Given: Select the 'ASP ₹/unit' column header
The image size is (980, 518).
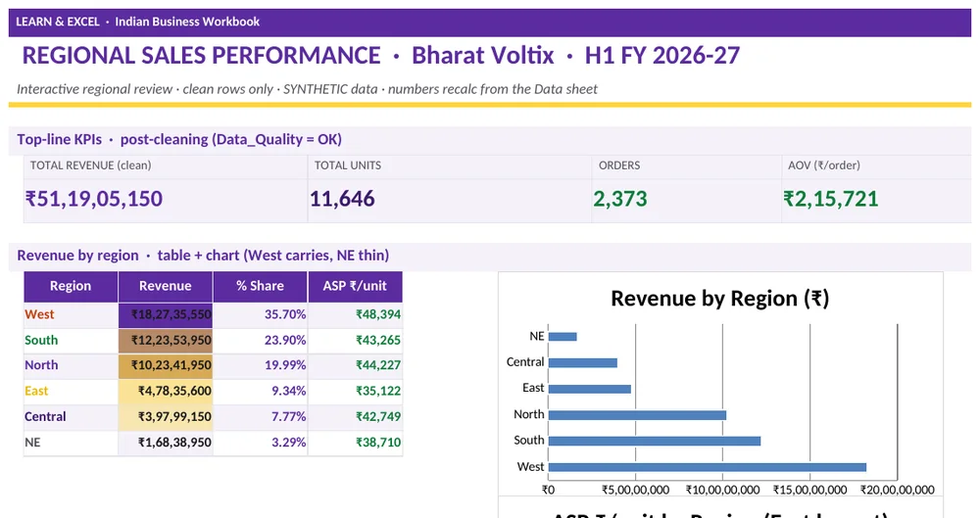Looking at the screenshot, I should click(355, 287).
